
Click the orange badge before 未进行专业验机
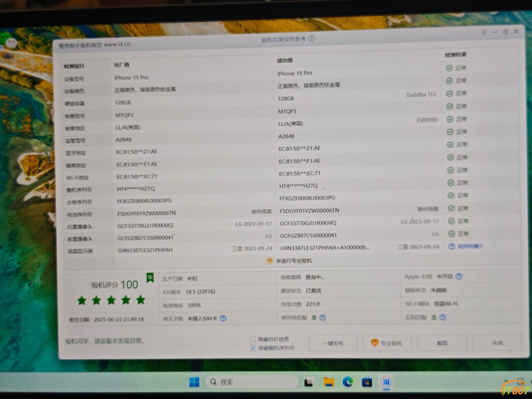pyautogui.click(x=270, y=261)
